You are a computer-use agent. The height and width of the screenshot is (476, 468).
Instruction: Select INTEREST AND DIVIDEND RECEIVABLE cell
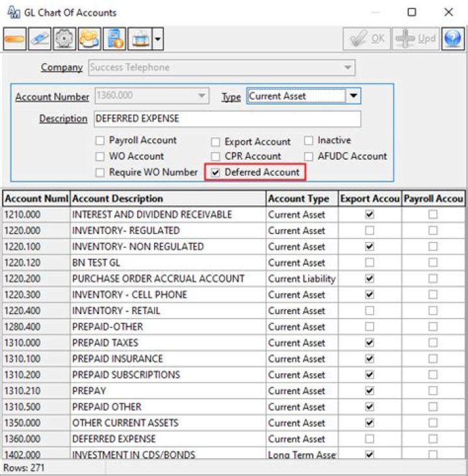coord(168,215)
